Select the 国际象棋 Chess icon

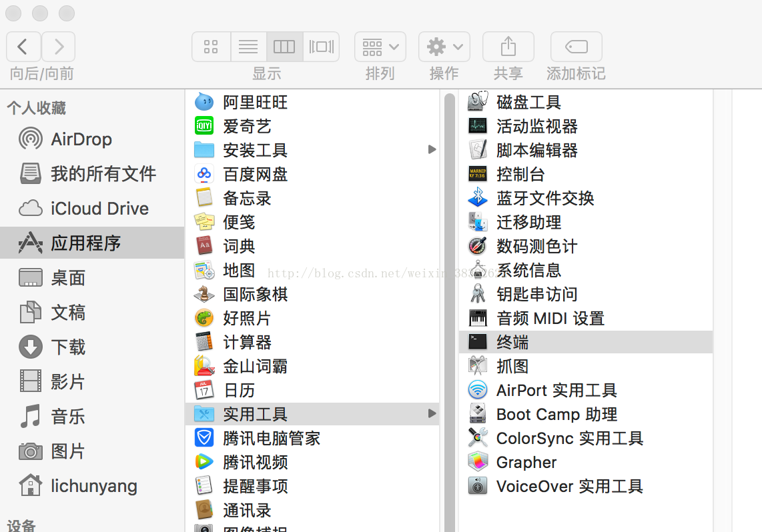(x=204, y=294)
